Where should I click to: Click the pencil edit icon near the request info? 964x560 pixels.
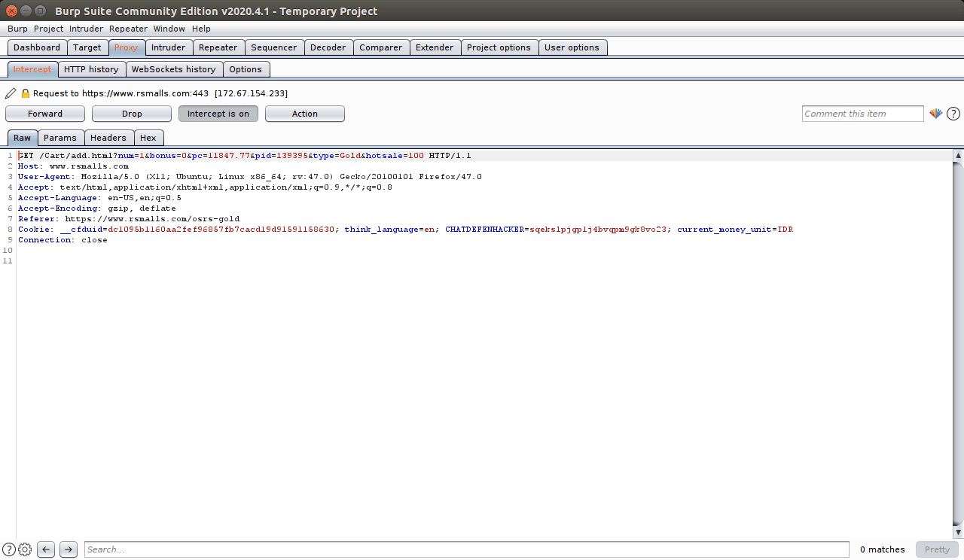point(10,93)
